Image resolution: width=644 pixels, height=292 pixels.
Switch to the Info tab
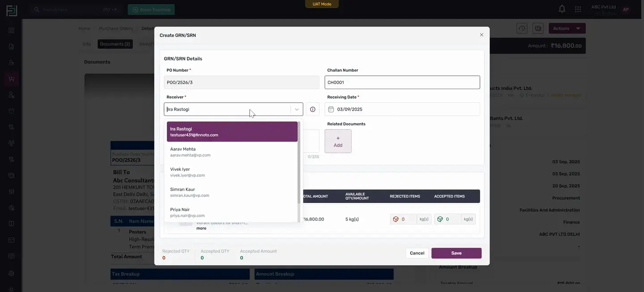tap(87, 44)
